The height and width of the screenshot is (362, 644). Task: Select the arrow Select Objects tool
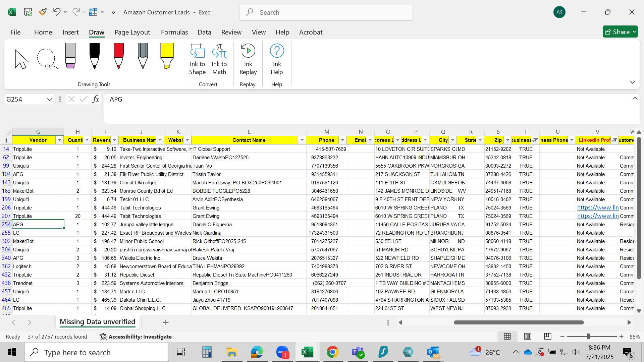22,59
